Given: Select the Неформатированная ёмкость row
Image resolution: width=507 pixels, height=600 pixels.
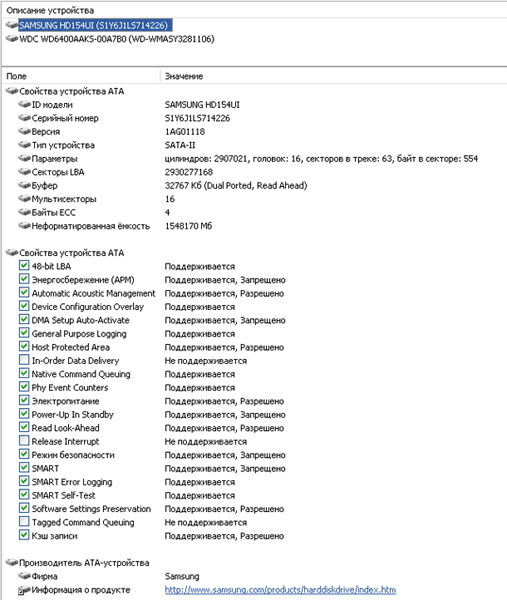Looking at the screenshot, I should [254, 226].
